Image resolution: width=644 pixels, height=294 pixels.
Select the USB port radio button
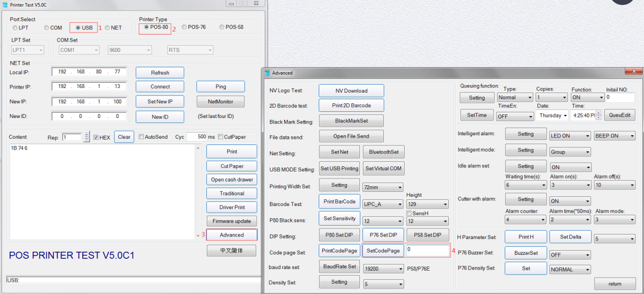[x=78, y=27]
